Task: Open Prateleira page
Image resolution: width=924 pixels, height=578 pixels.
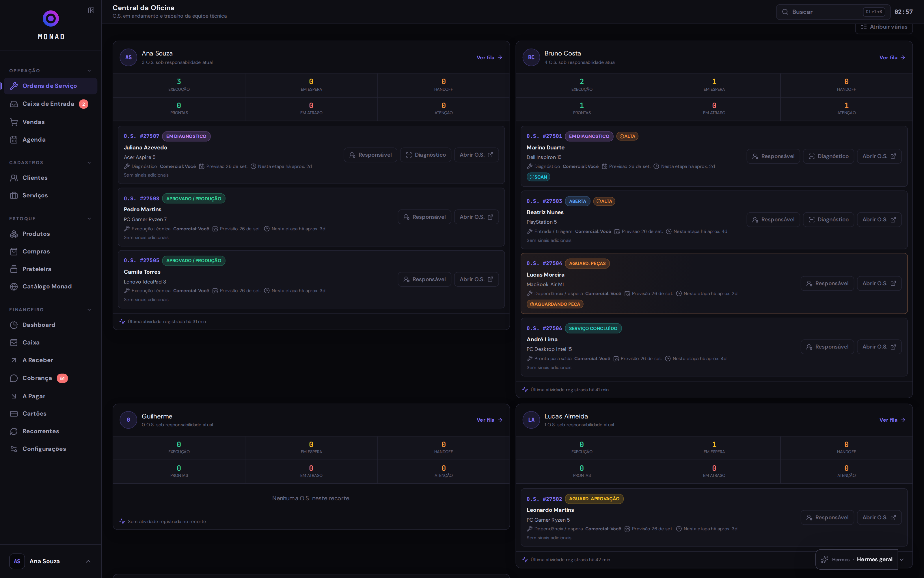Action: click(x=51, y=269)
